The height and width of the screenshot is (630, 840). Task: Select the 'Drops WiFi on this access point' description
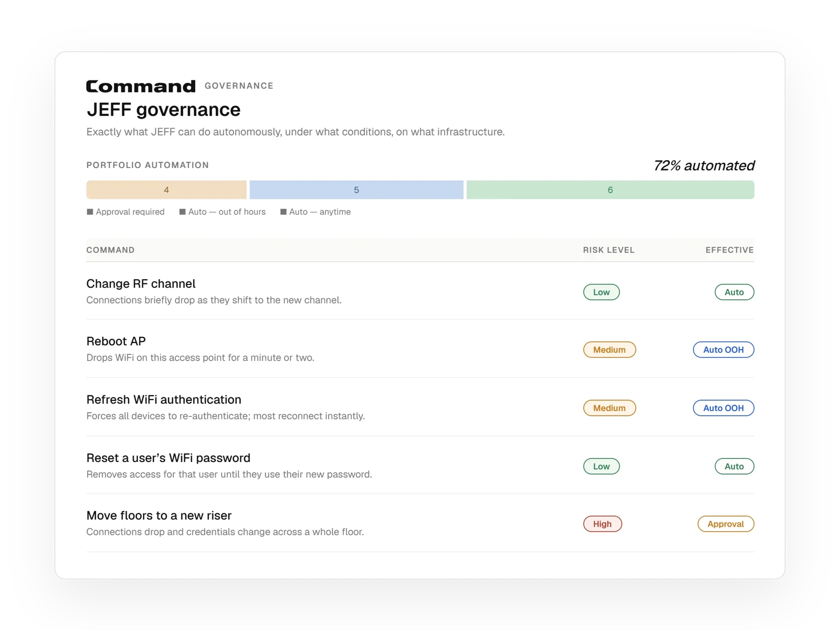[x=200, y=358]
